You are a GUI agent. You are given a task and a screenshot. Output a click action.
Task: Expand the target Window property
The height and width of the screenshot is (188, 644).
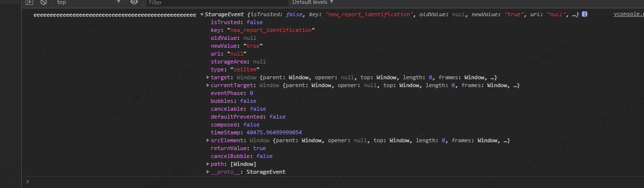tap(208, 78)
